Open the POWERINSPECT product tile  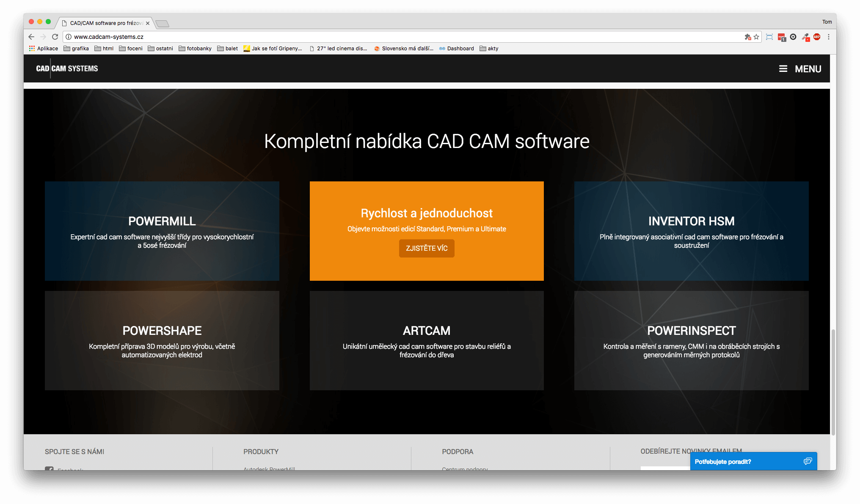692,340
